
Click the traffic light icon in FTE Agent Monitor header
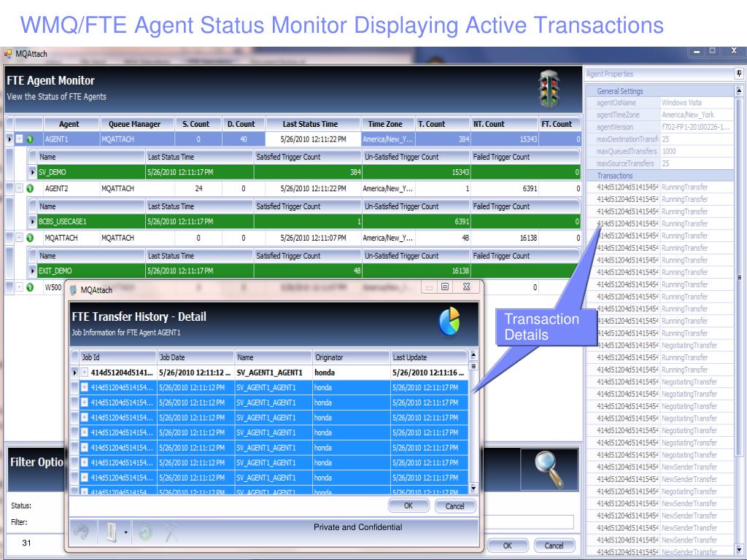[549, 89]
